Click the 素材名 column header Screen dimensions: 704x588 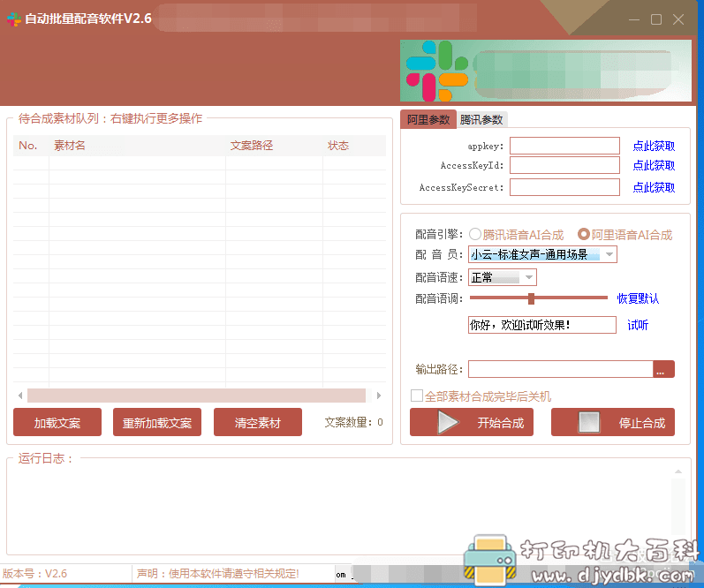[137, 146]
